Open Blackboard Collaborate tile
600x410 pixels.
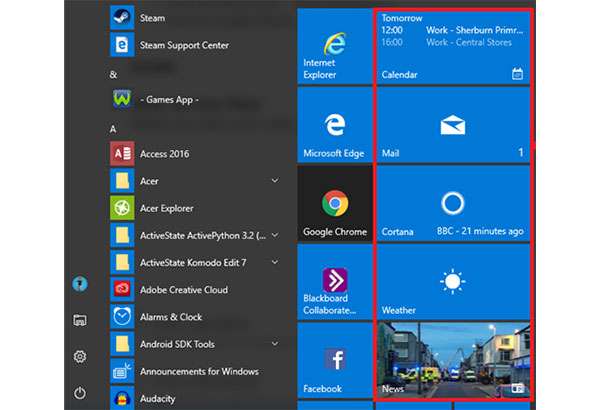[334, 282]
